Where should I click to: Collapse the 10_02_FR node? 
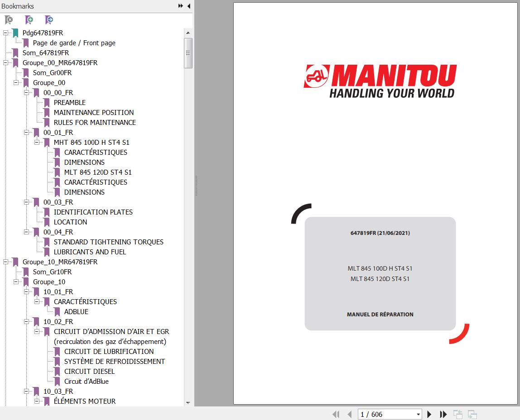point(27,321)
